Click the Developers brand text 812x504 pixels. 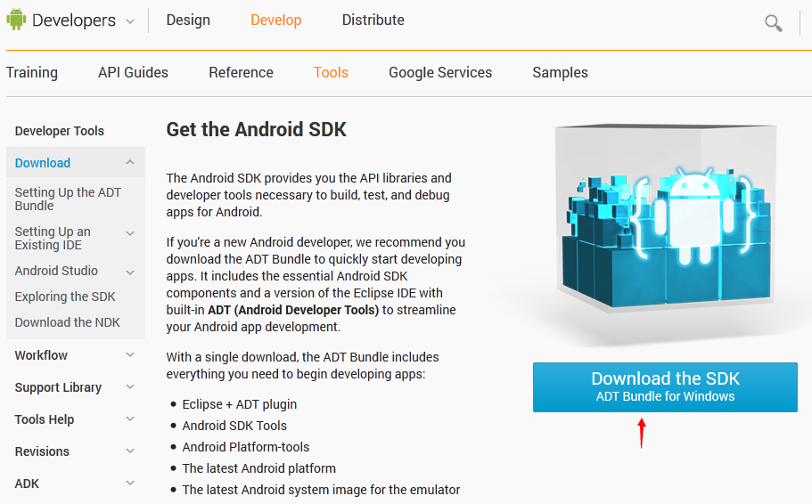pos(74,20)
